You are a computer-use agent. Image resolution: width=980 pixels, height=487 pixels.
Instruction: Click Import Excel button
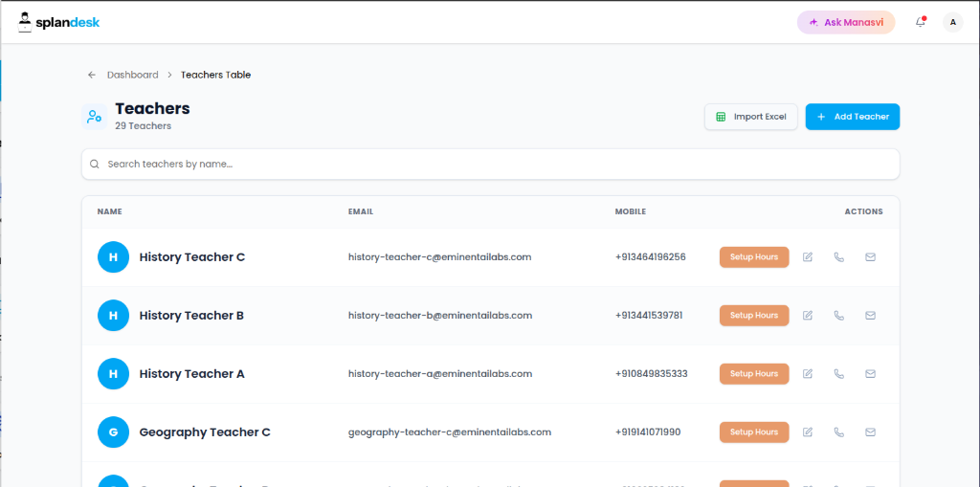tap(751, 117)
